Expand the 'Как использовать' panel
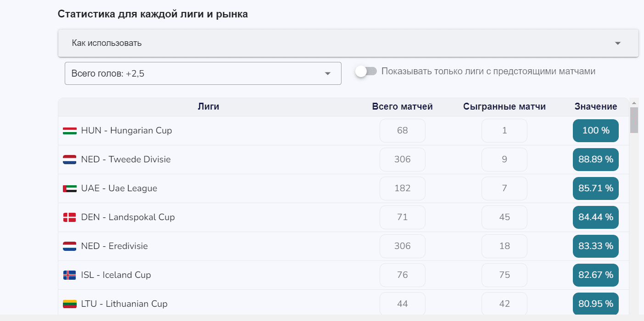The image size is (644, 321). pos(347,43)
